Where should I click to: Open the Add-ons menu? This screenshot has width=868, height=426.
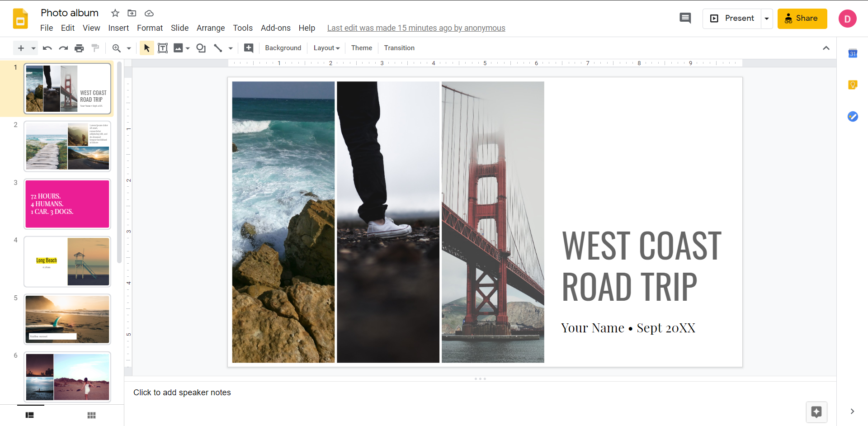(x=275, y=28)
